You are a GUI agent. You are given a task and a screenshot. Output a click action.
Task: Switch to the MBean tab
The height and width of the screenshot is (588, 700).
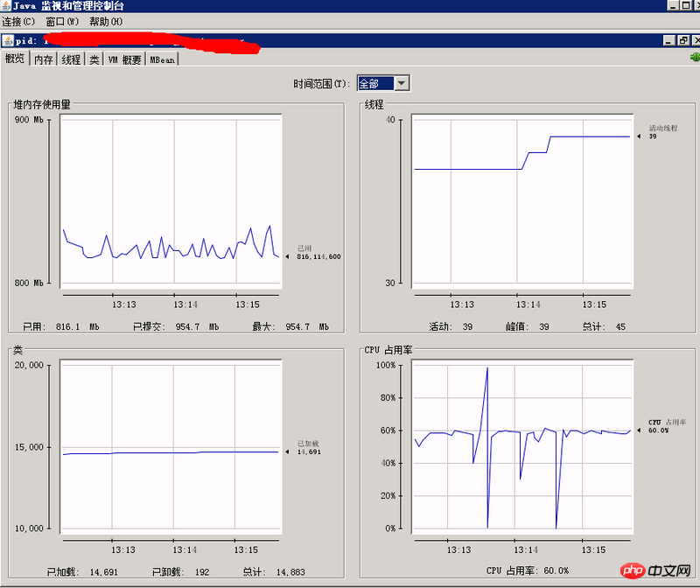click(x=163, y=59)
